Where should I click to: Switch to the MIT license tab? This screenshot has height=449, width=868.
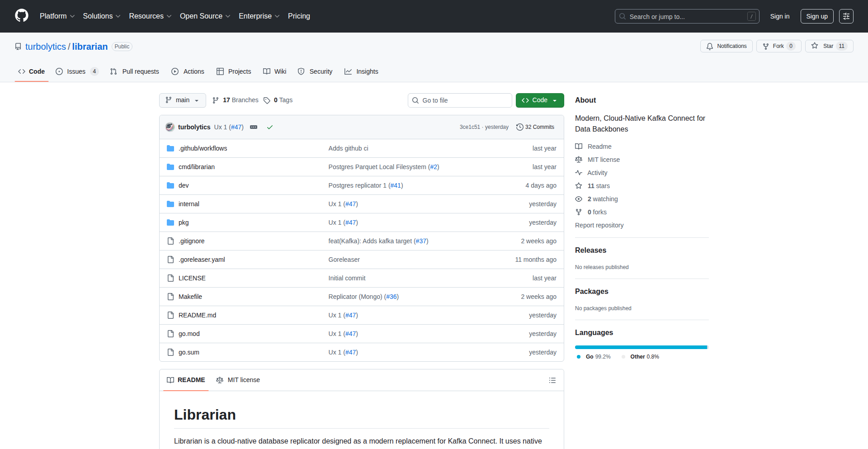click(x=238, y=380)
